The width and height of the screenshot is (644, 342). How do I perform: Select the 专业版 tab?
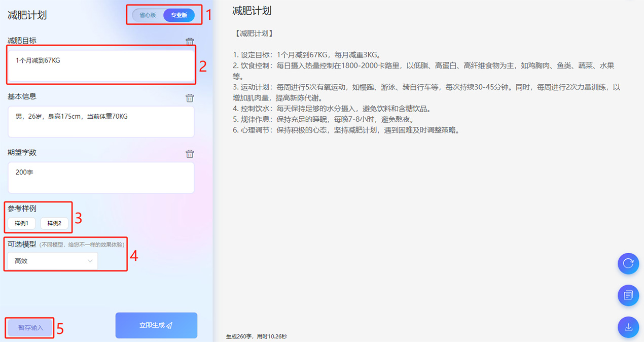[178, 15]
